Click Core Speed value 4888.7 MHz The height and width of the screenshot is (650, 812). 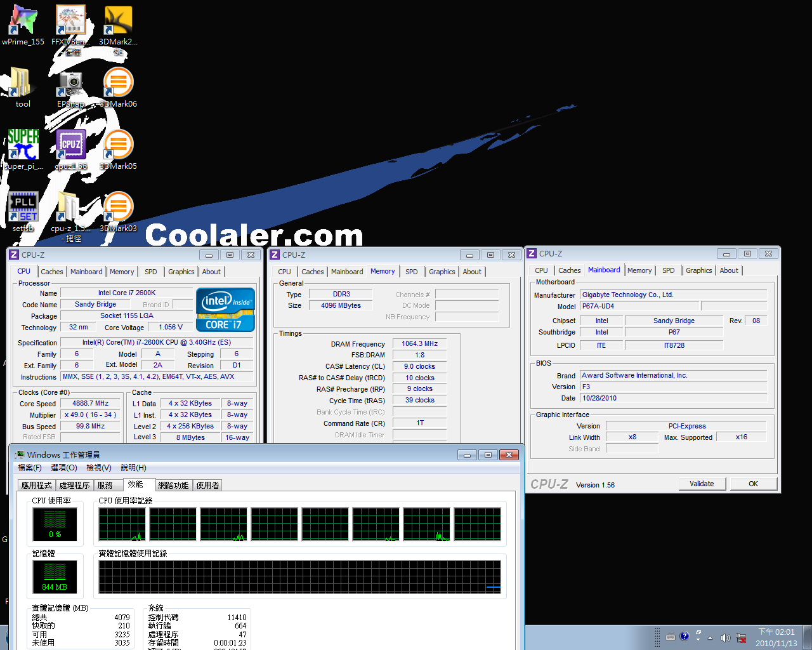90,403
